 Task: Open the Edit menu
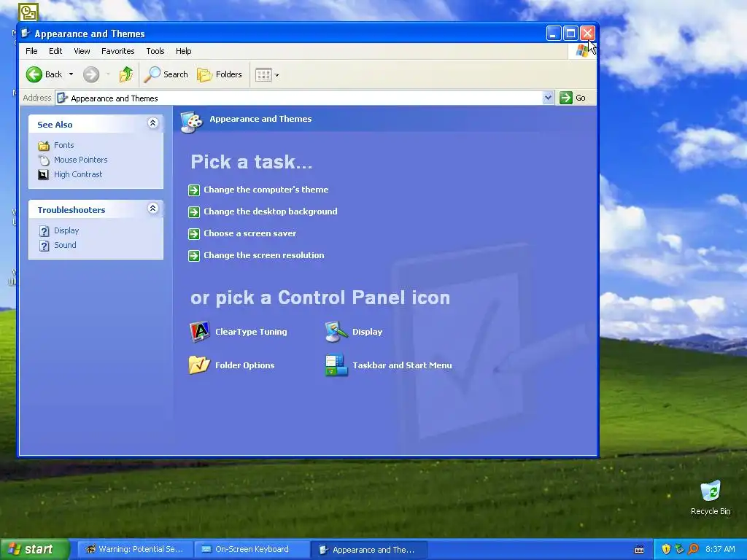click(55, 51)
